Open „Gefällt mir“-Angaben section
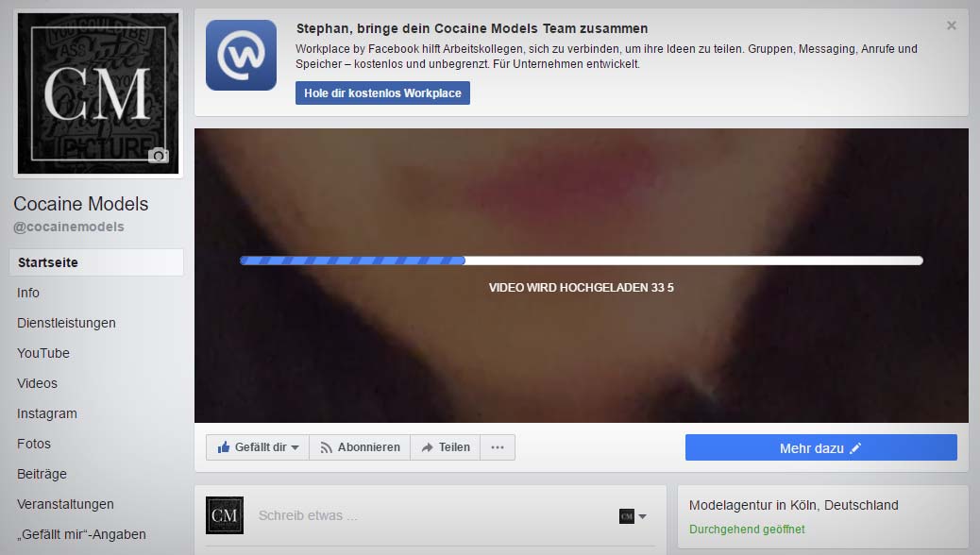Screen dimensions: 980x555 click(81, 534)
